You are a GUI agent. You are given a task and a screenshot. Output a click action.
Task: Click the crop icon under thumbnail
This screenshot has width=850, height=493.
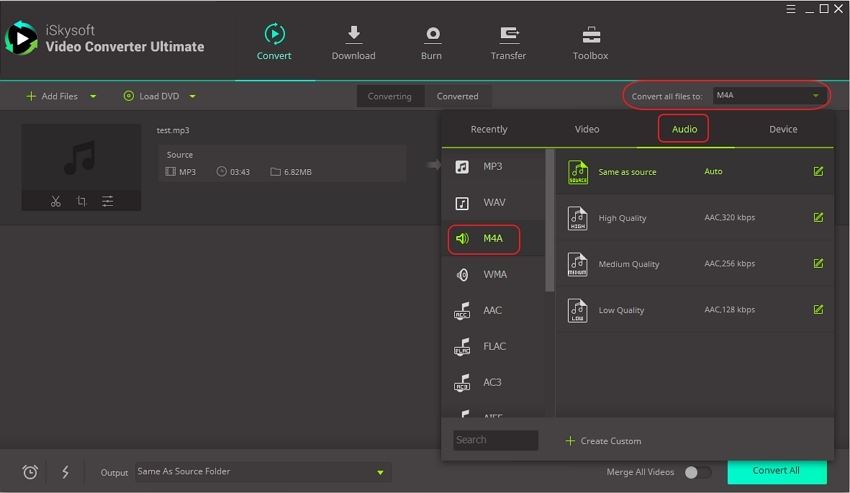pyautogui.click(x=82, y=201)
